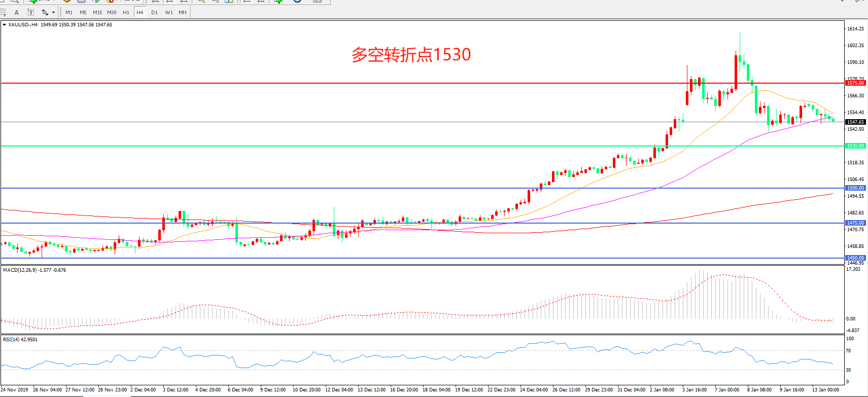The width and height of the screenshot is (868, 397).
Task: Click the RSI(14) indicator label
Action: click(20, 340)
